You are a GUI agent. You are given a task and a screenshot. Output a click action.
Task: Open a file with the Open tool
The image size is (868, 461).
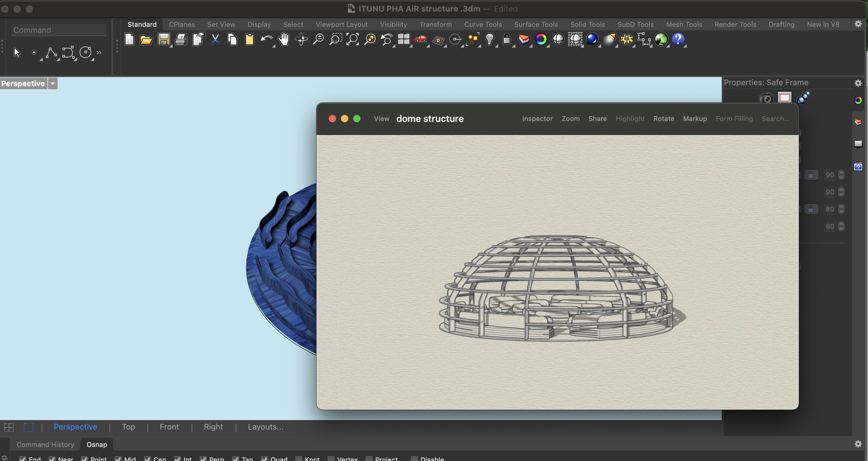coord(147,40)
